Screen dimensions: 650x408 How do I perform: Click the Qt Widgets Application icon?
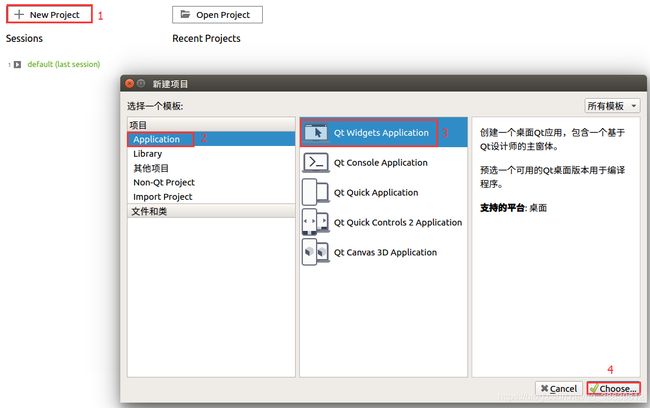tap(316, 133)
